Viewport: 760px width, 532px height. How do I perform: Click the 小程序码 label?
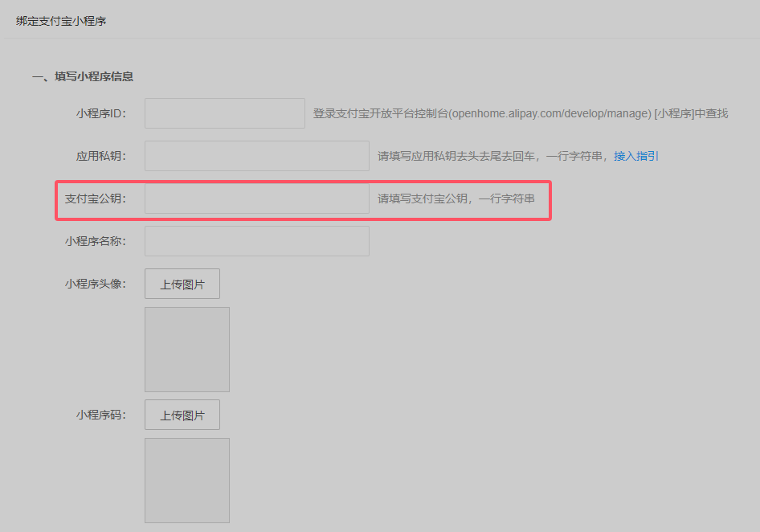(101, 415)
